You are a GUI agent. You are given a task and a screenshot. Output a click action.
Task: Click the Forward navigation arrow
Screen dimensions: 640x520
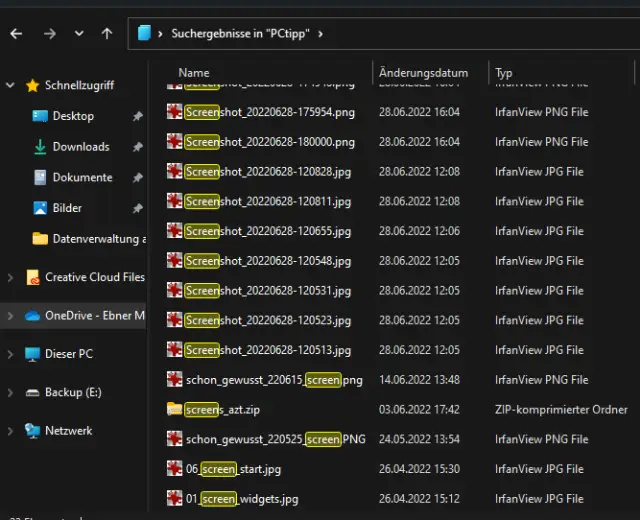pyautogui.click(x=49, y=33)
